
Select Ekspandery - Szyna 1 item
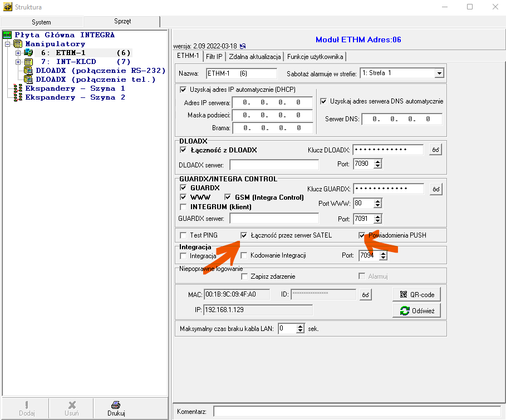(x=75, y=88)
